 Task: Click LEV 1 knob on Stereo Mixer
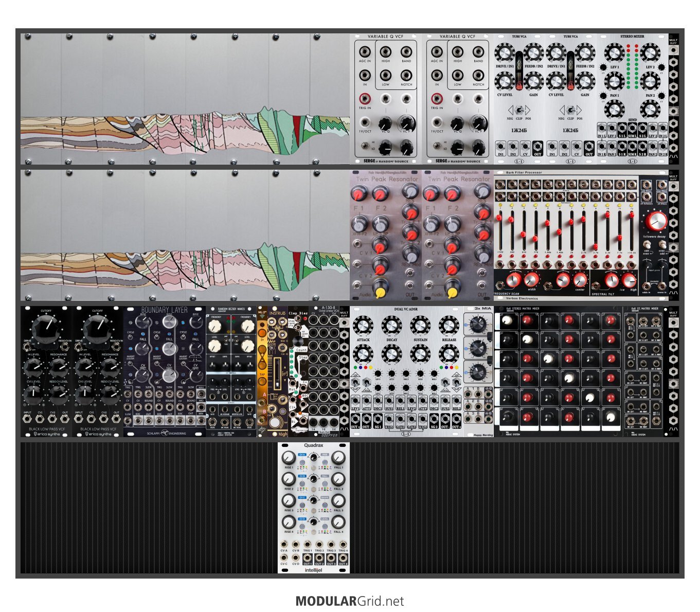[614, 53]
